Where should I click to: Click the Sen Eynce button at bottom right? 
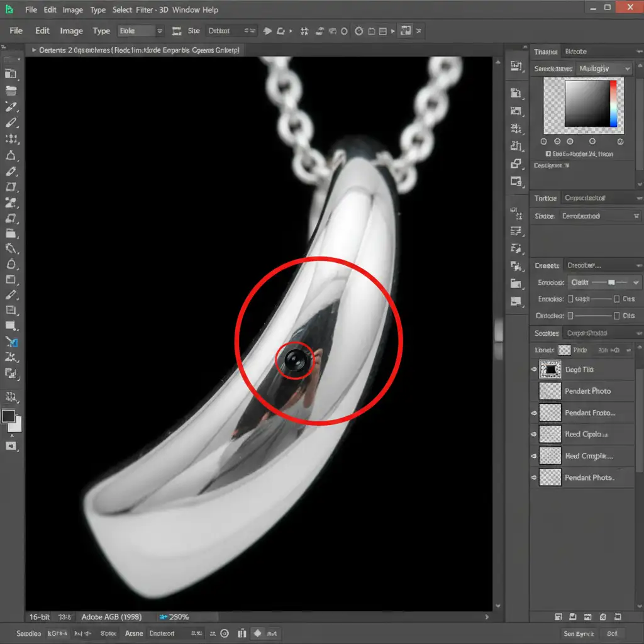(577, 634)
